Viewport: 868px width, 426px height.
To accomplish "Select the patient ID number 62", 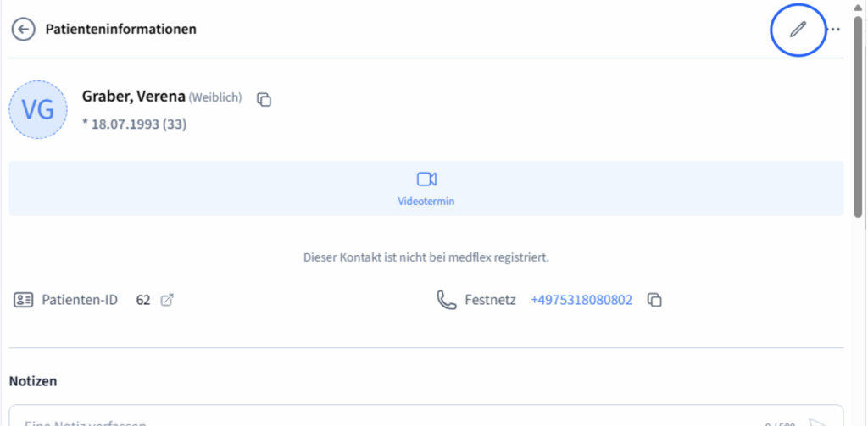I will [142, 301].
